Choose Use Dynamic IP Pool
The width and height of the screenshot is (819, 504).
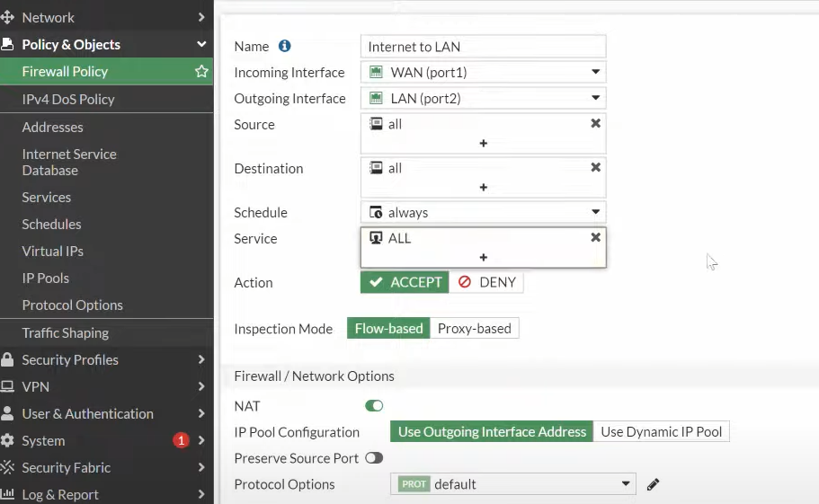(x=662, y=431)
